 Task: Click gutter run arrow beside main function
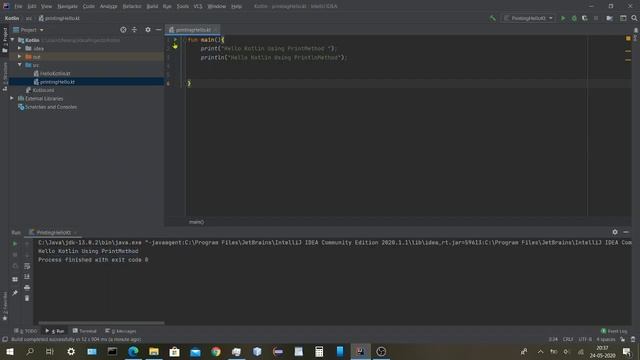coord(175,40)
